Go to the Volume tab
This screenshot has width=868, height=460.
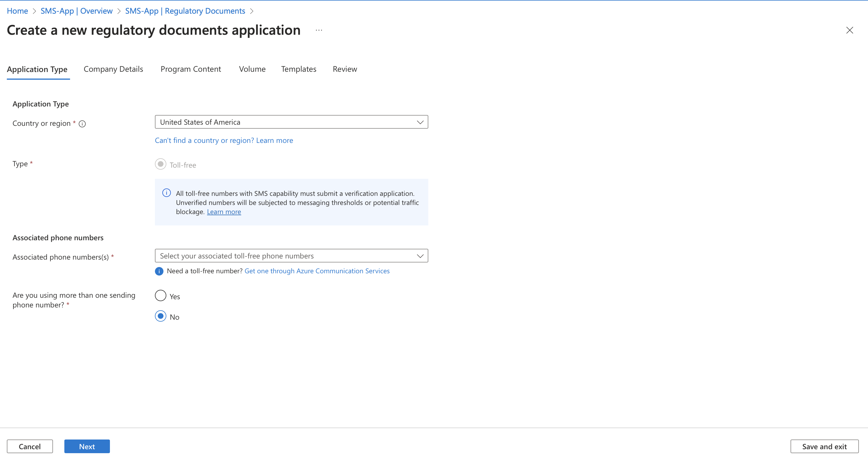(x=252, y=69)
